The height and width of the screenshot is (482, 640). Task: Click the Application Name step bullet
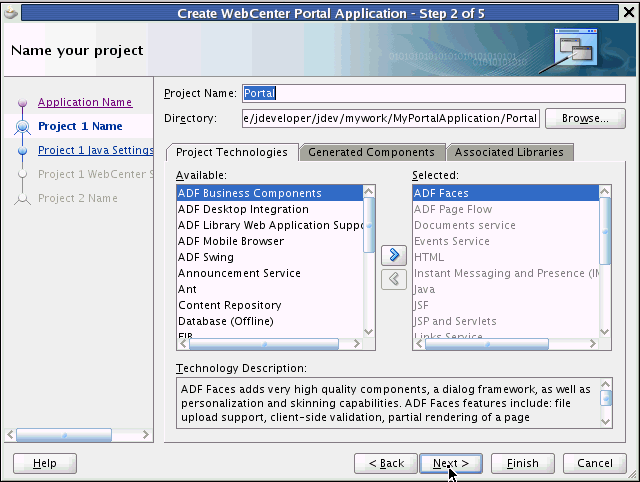click(x=22, y=102)
